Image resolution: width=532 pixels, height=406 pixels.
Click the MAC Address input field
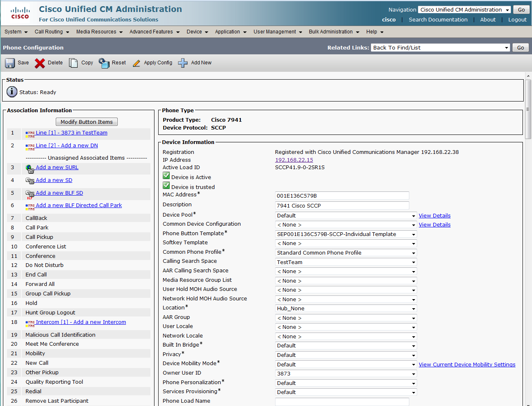(x=342, y=196)
